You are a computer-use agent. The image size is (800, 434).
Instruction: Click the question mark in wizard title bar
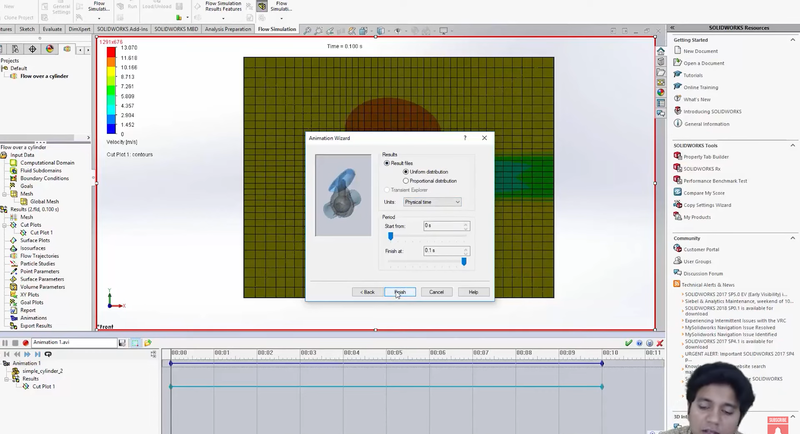click(x=465, y=138)
